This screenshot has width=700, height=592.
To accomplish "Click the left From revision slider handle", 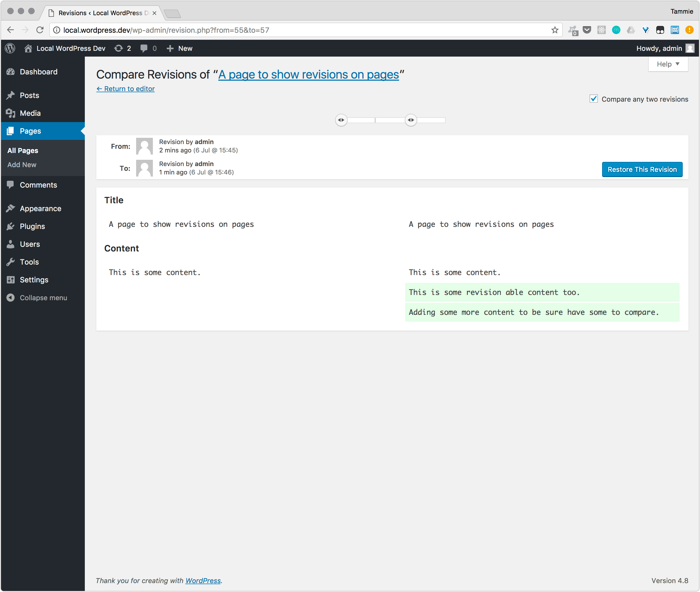I will point(341,120).
